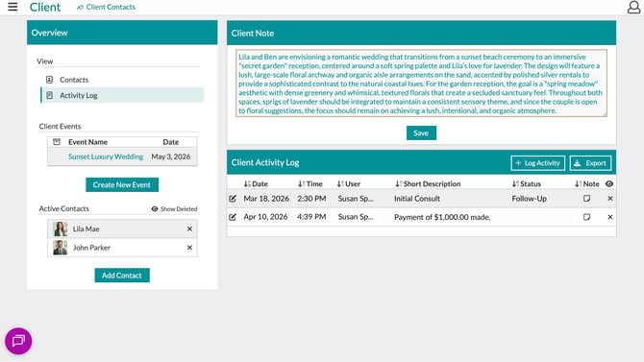Image resolution: width=644 pixels, height=362 pixels.
Task: Click the Mar 18, 2026 date cell
Action: coord(266,198)
